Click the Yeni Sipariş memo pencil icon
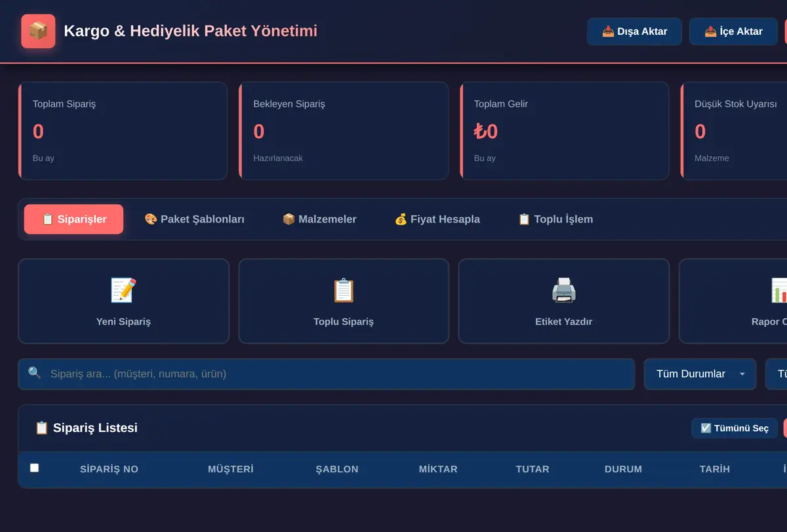Screen dimensions: 787x532 click(123, 290)
